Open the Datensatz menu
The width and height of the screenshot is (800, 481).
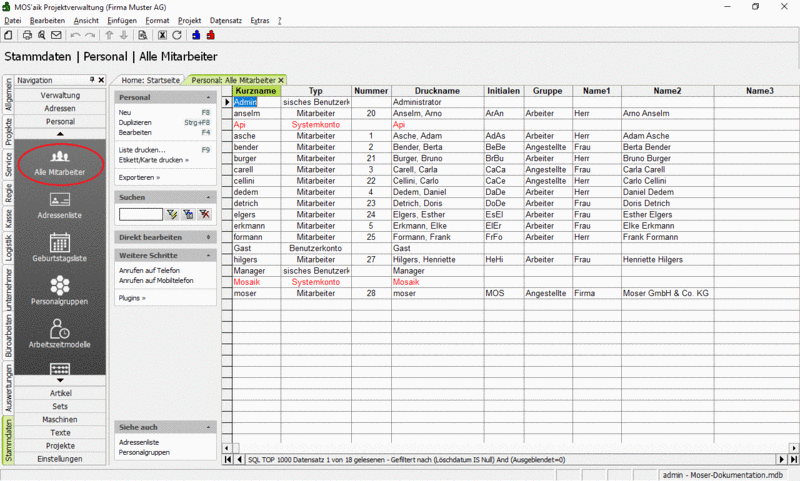[226, 20]
